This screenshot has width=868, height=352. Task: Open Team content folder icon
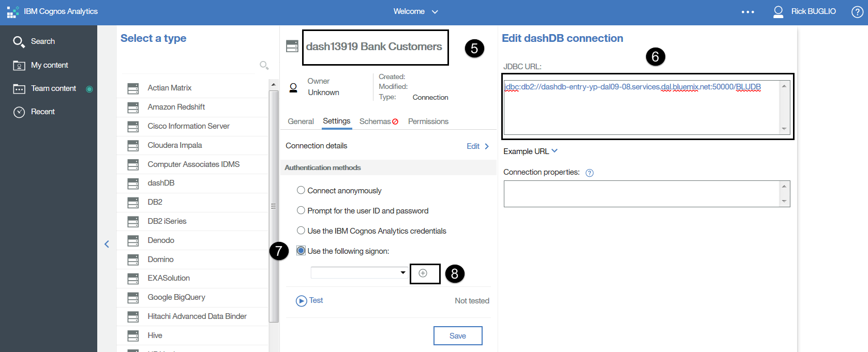pos(19,89)
